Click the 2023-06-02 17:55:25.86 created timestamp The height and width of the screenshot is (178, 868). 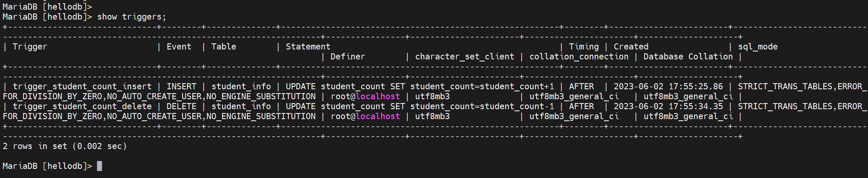tap(668, 86)
